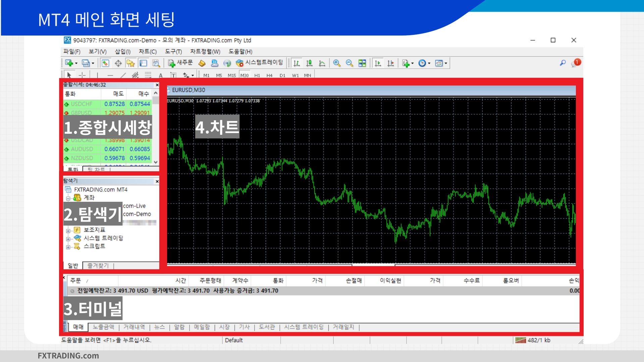Select the crosshair tool
644x362 pixels.
pyautogui.click(x=82, y=75)
